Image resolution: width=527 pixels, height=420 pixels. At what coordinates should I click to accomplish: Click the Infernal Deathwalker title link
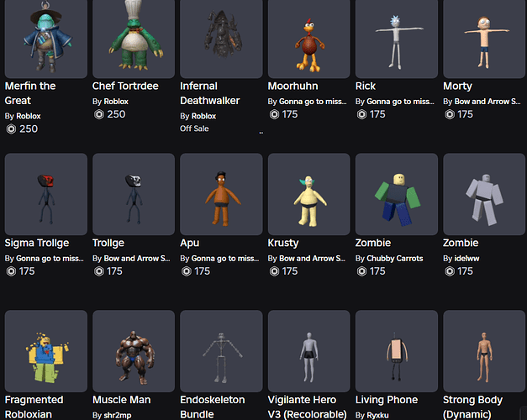(210, 93)
